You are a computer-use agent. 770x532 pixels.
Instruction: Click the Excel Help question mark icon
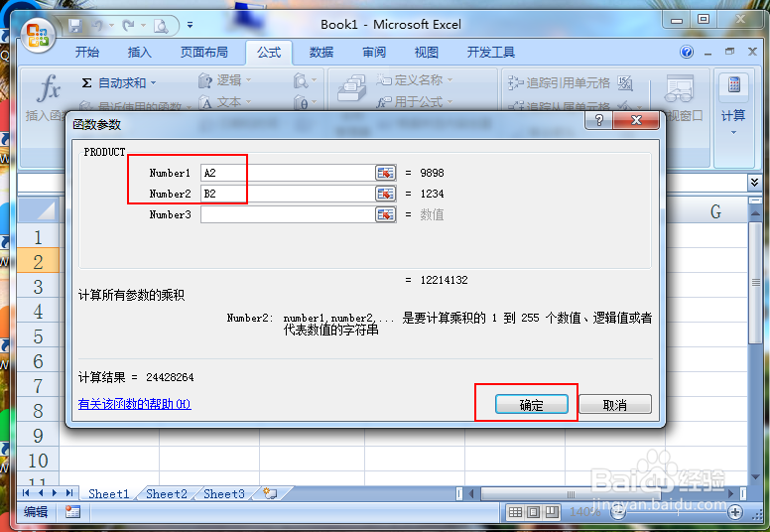687,52
